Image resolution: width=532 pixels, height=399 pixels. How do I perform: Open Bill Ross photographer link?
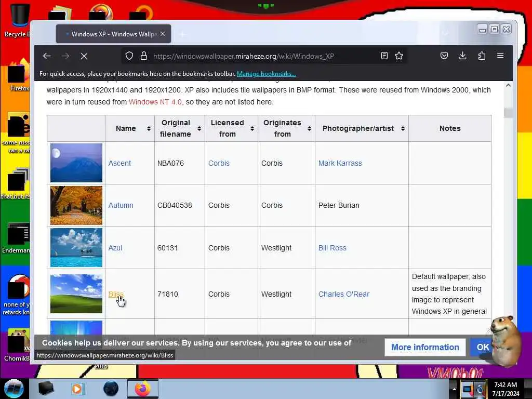pyautogui.click(x=332, y=248)
